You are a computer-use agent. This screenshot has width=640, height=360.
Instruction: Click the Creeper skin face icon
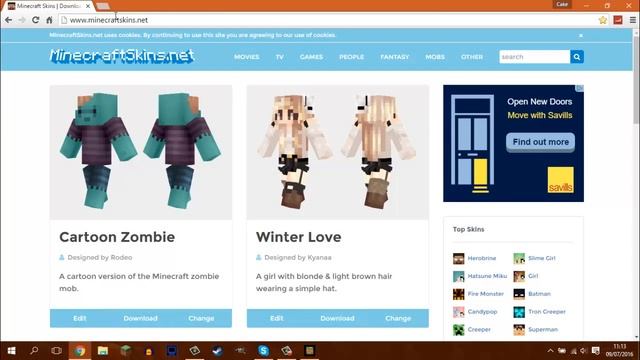[458, 329]
